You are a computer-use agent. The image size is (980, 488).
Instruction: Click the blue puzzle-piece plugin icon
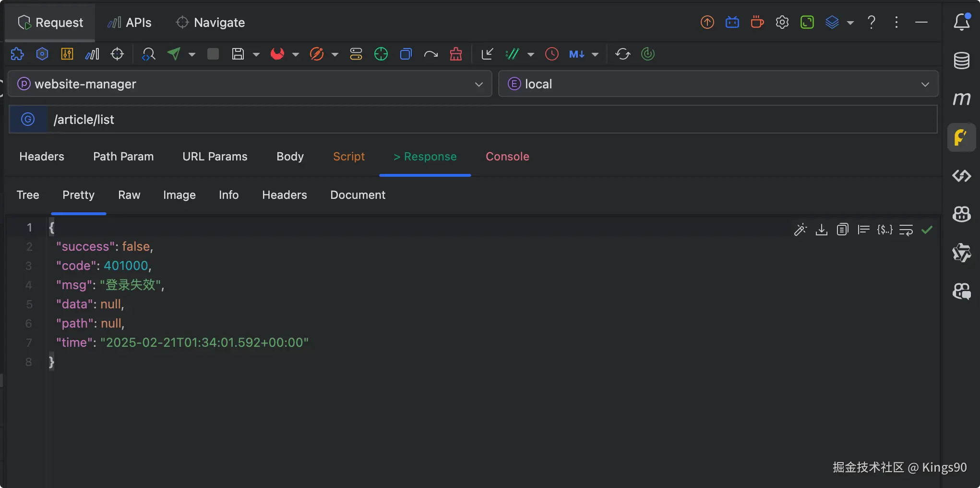[17, 54]
